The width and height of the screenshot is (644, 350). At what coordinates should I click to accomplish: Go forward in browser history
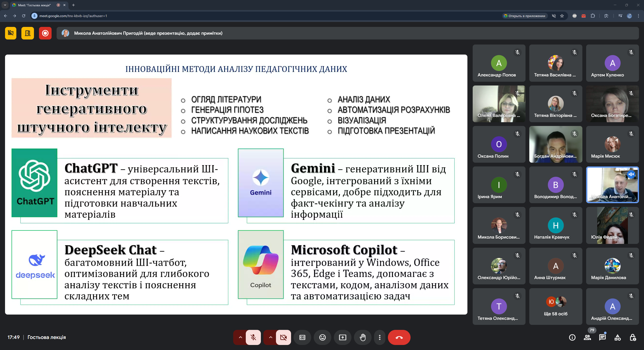tap(15, 16)
